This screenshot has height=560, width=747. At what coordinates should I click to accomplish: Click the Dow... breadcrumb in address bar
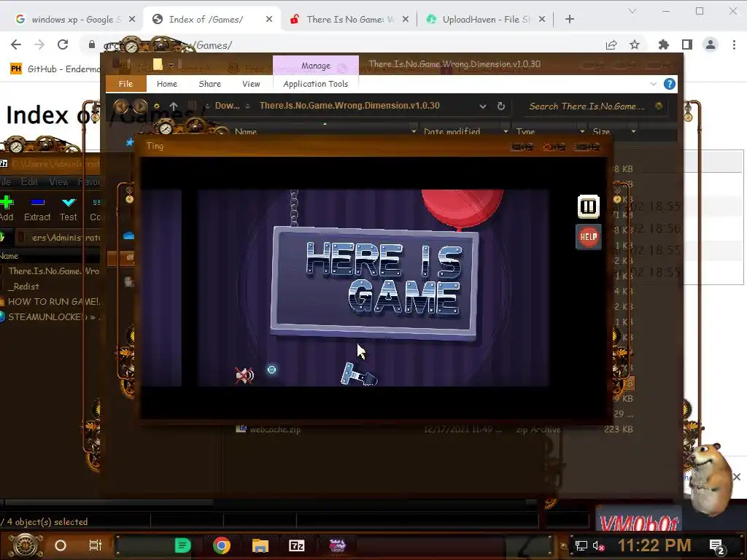pyautogui.click(x=228, y=106)
